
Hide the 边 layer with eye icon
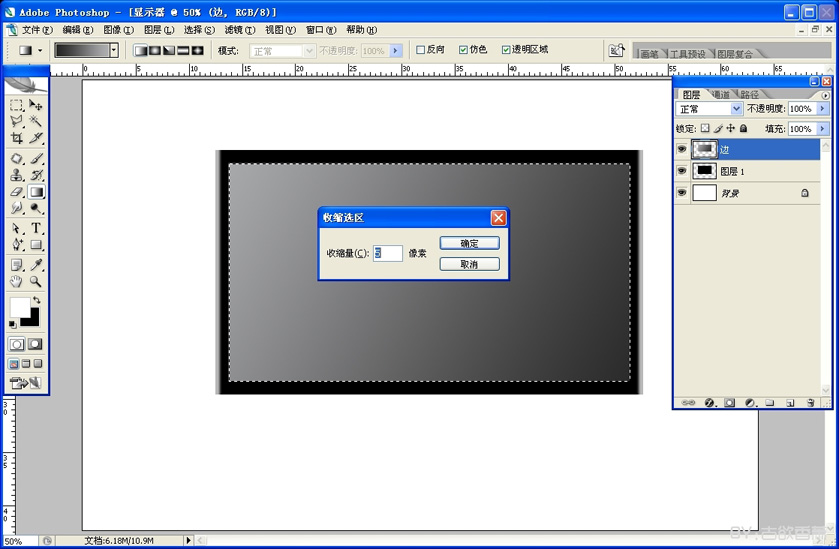click(682, 149)
